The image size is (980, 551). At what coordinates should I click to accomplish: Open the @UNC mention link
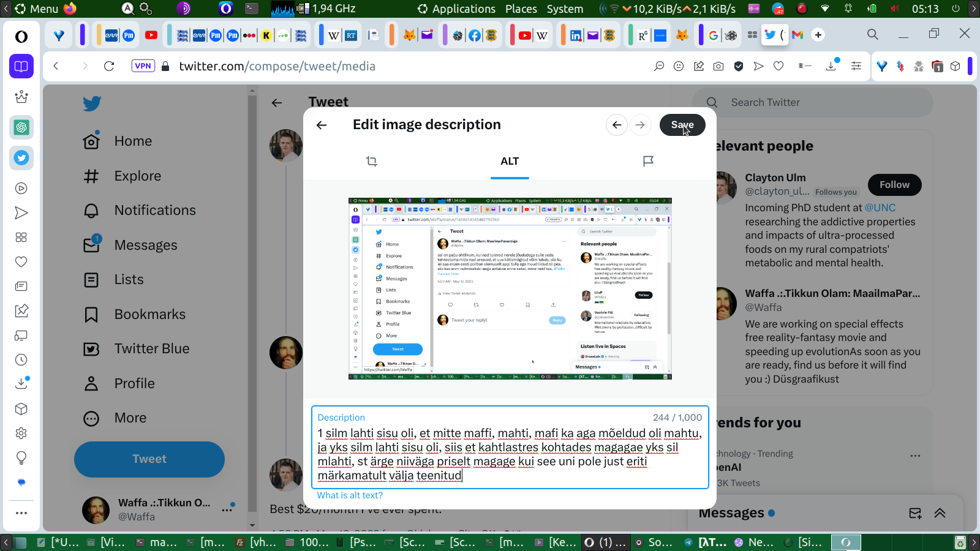[x=880, y=208]
